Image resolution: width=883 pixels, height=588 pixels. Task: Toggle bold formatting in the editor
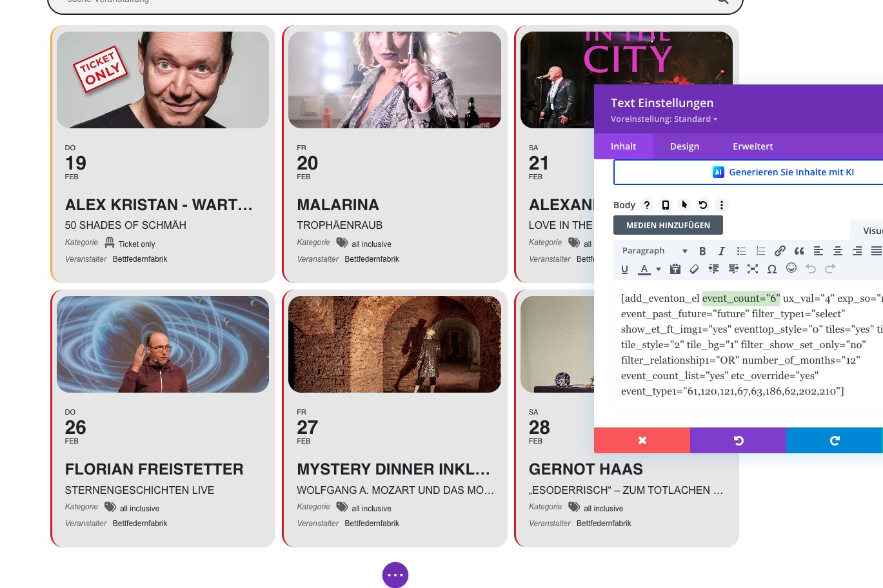[702, 251]
